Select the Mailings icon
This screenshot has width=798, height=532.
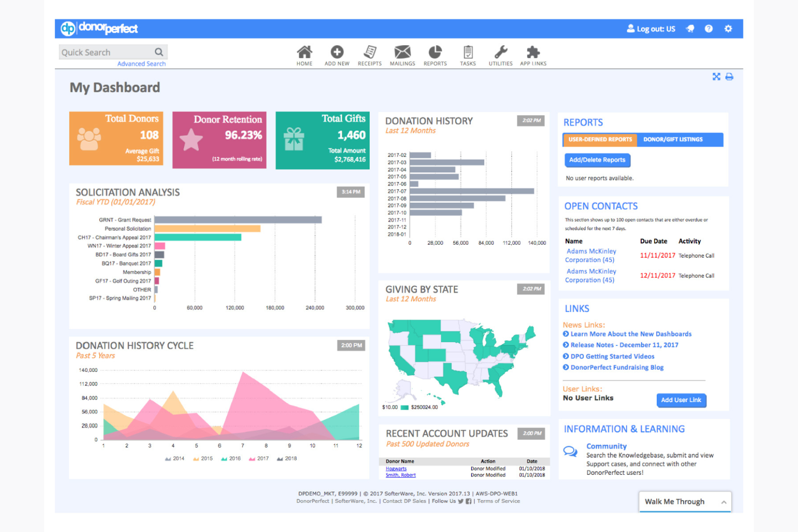(x=402, y=54)
